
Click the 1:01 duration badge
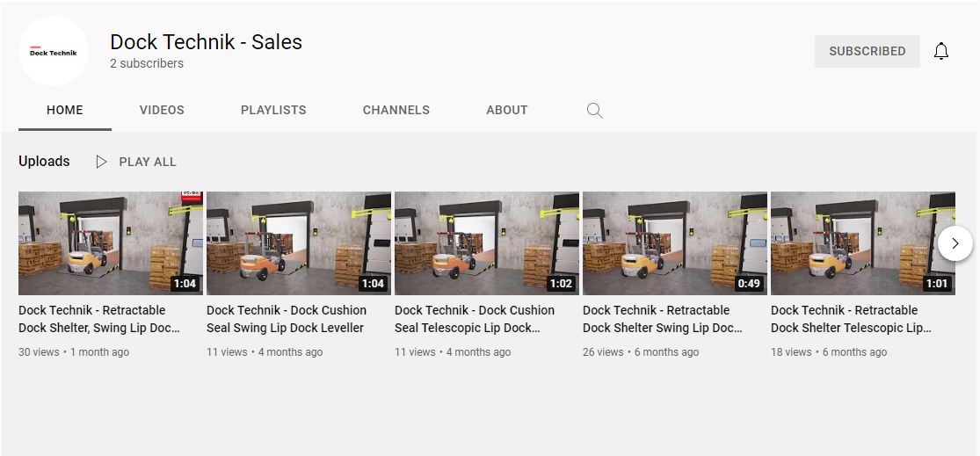pyautogui.click(x=938, y=284)
